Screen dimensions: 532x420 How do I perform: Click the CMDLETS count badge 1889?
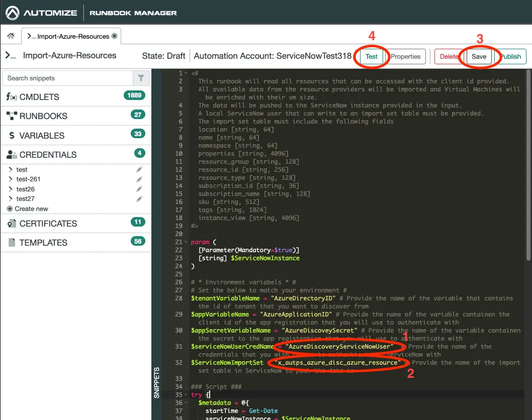(134, 95)
